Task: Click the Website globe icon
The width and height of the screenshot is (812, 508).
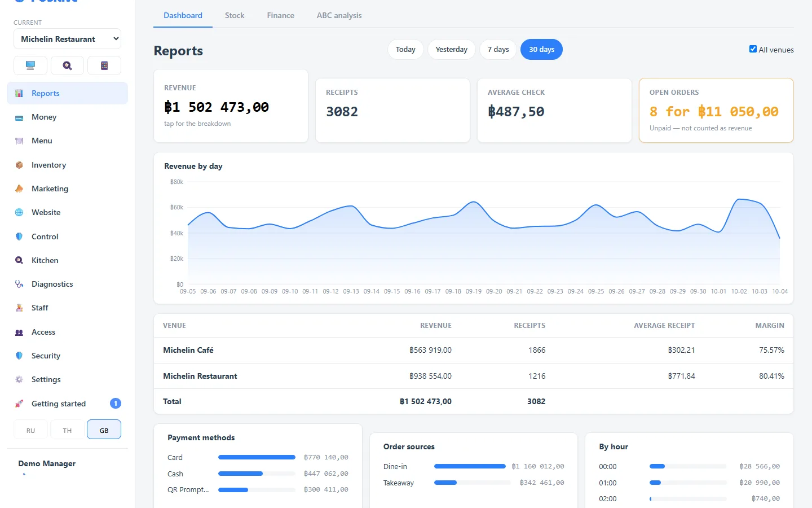Action: click(x=19, y=212)
